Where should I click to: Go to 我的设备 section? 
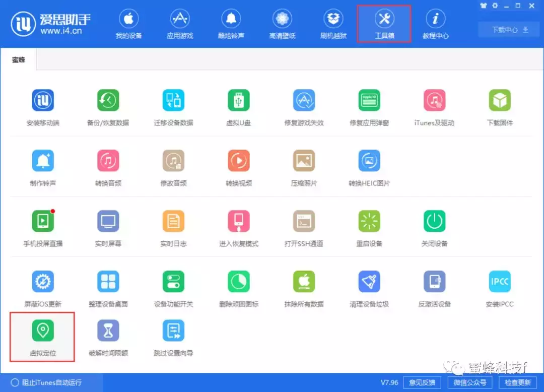128,24
